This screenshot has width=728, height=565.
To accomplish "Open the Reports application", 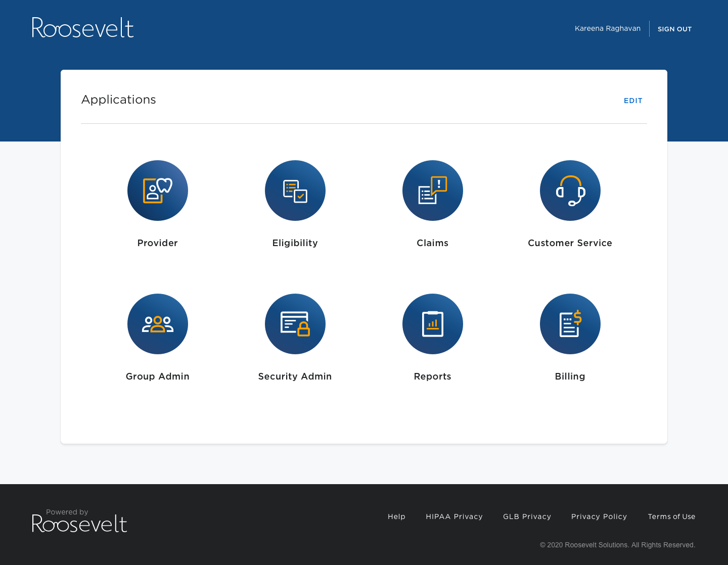I will coord(432,324).
